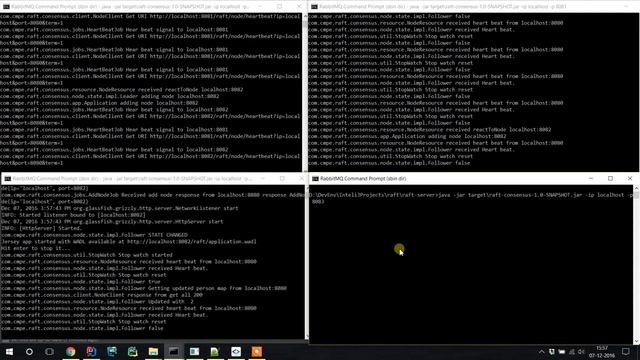640x360 pixels.
Task: Click "Stop watch started" log line
Action: point(87,255)
